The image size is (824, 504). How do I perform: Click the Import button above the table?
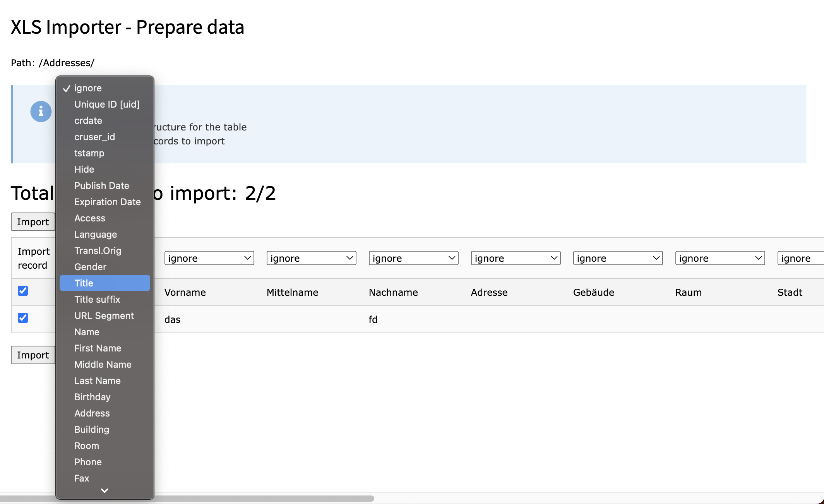(x=33, y=222)
